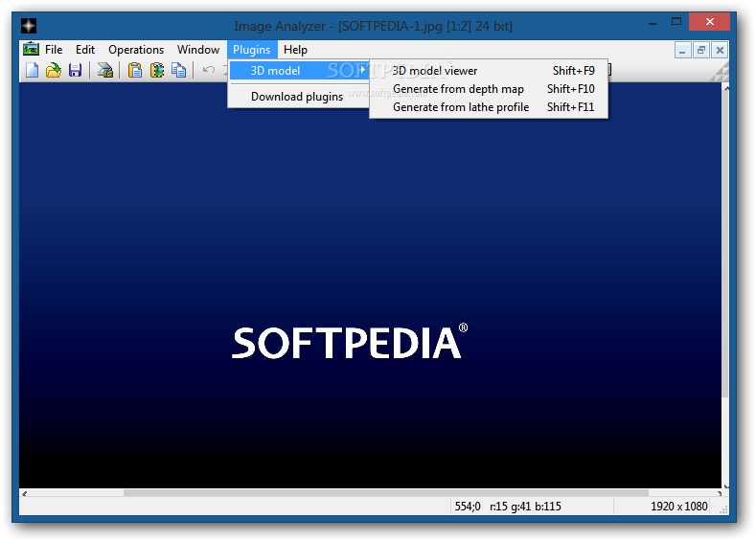Open the Window menu

pos(198,50)
